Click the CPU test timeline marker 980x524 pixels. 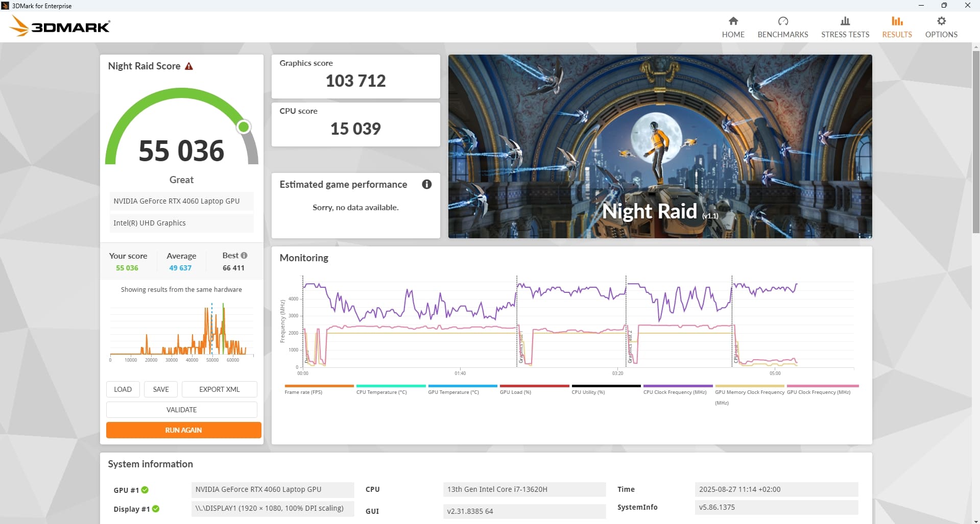click(736, 353)
